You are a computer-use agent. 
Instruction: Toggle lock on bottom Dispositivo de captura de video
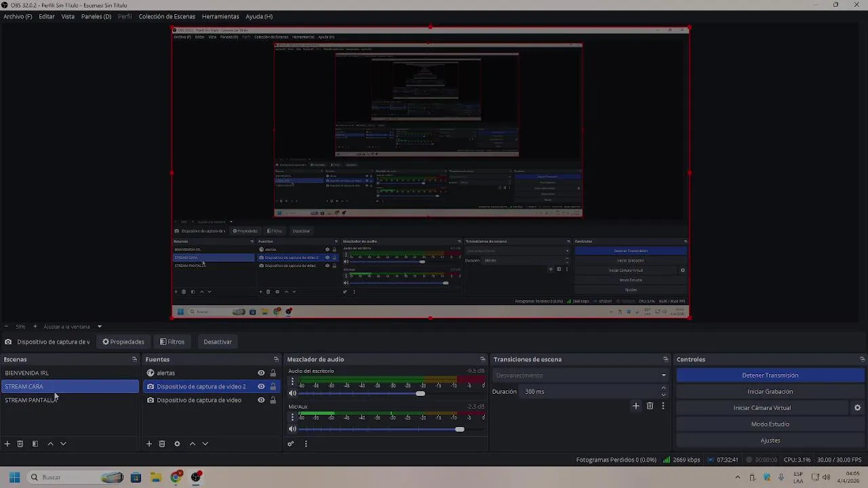pyautogui.click(x=273, y=400)
